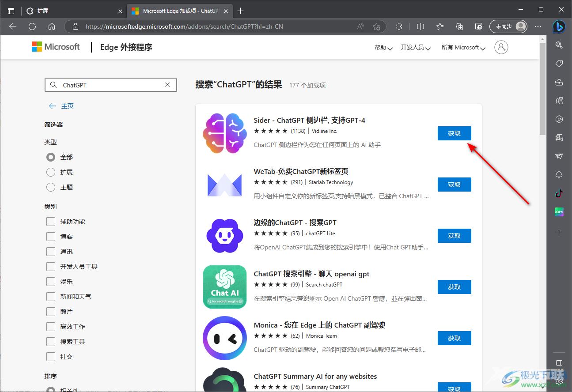
Task: Click 获取 for Sider ChatGPT 侧边栏
Action: (x=454, y=133)
